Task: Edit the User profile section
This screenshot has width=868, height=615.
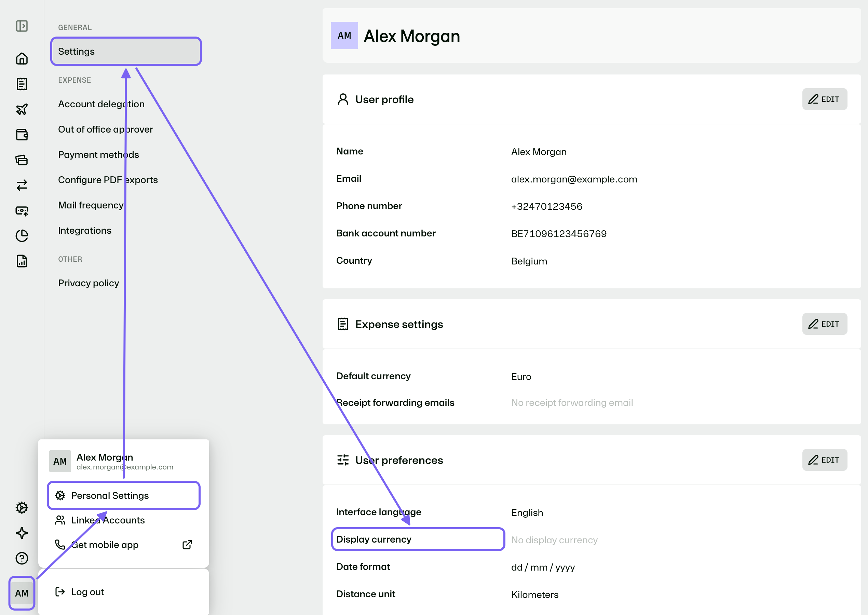Action: click(825, 99)
